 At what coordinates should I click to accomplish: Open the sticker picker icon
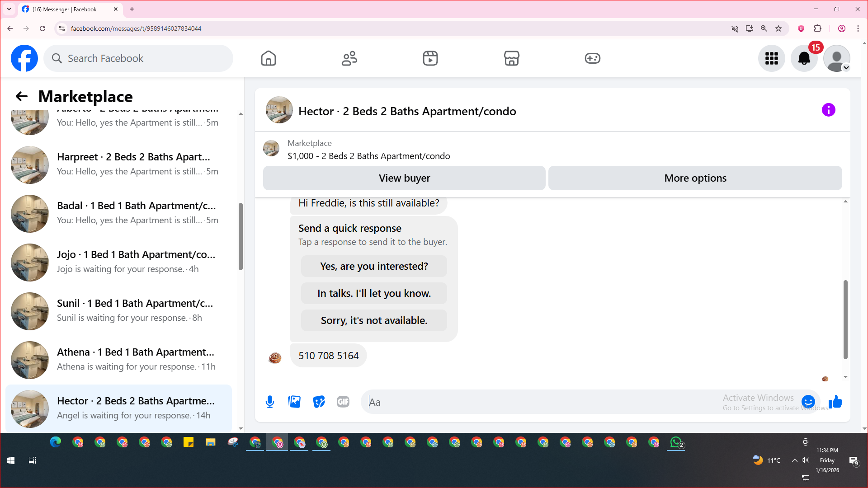(319, 402)
